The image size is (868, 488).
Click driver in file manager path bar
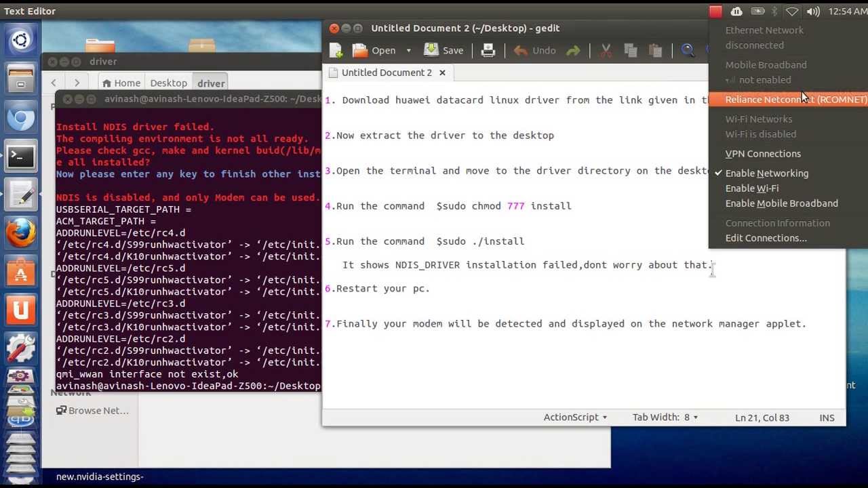click(211, 83)
